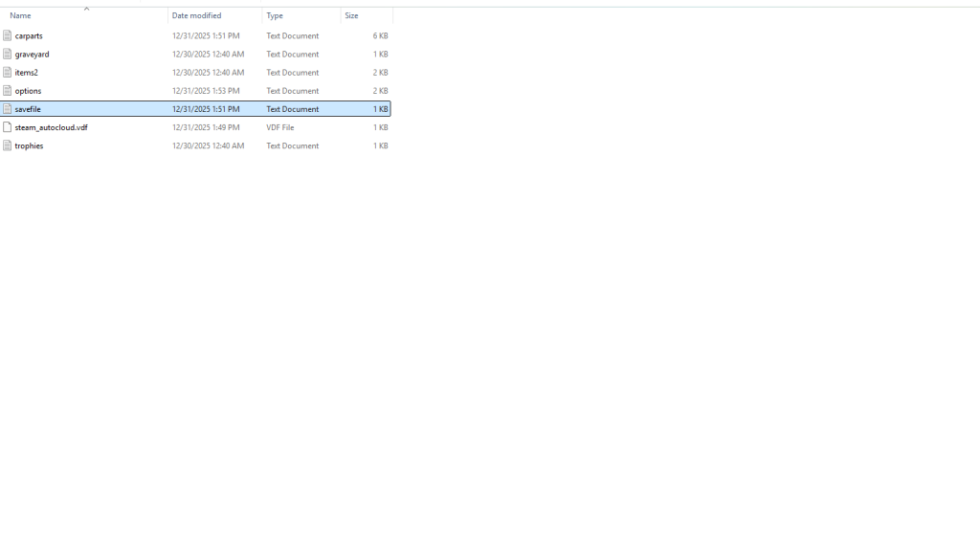Click the 6 KB size of carparts

click(380, 35)
